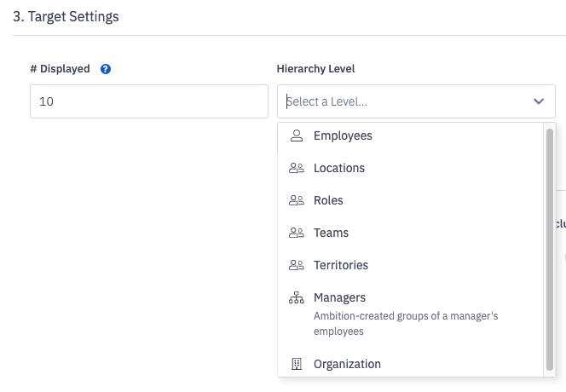Screen dimensions: 566x392
Task: Click the Managers hierarchy icon
Action: point(297,297)
